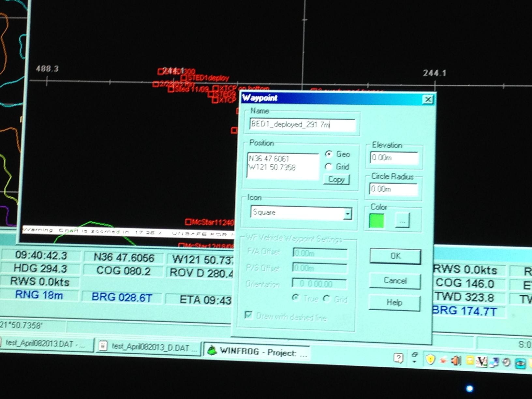
Task: Click the WinFrog frog icon in taskbar
Action: click(x=212, y=351)
